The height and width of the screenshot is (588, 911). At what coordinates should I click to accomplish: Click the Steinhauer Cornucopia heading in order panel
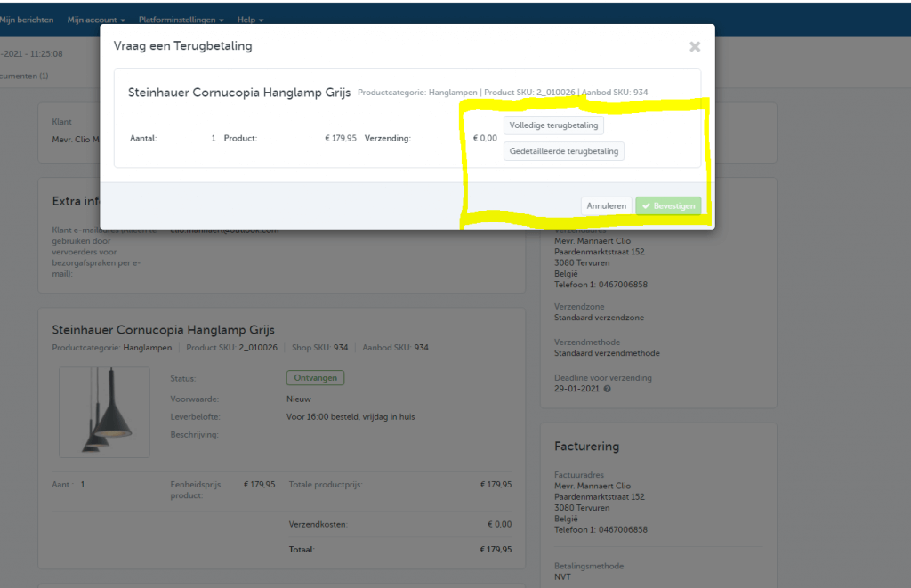(164, 329)
